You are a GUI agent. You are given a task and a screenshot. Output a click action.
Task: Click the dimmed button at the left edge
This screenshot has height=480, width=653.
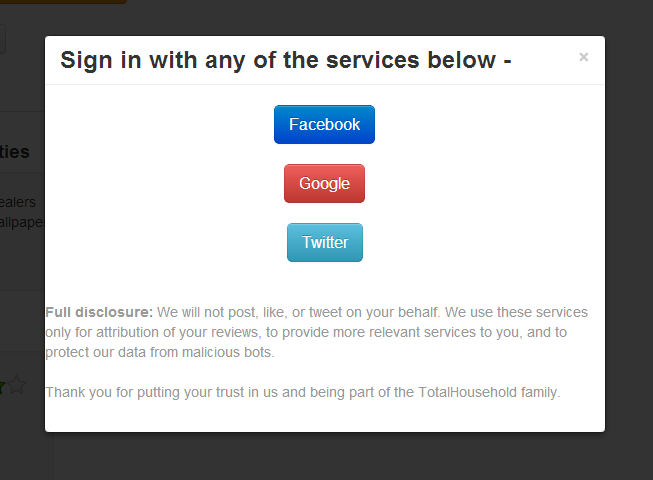[3, 39]
